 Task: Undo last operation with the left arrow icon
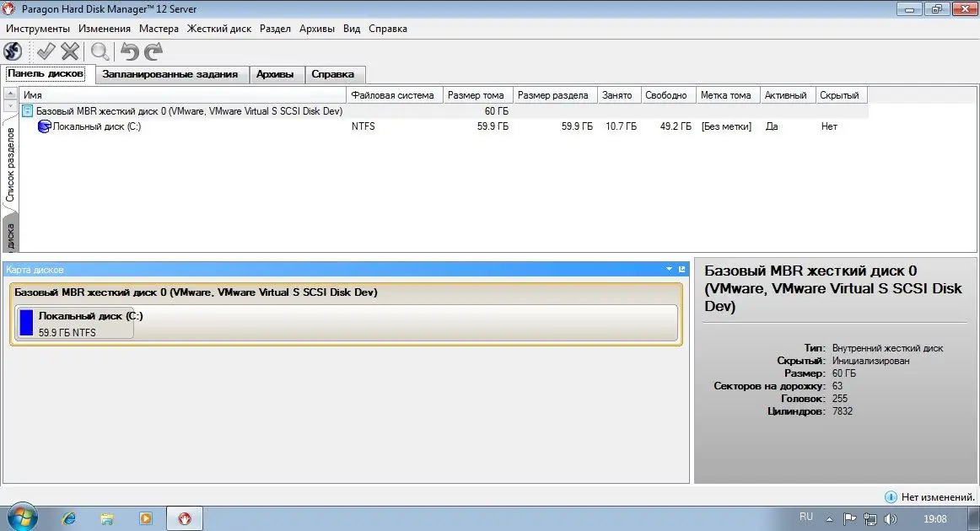129,51
